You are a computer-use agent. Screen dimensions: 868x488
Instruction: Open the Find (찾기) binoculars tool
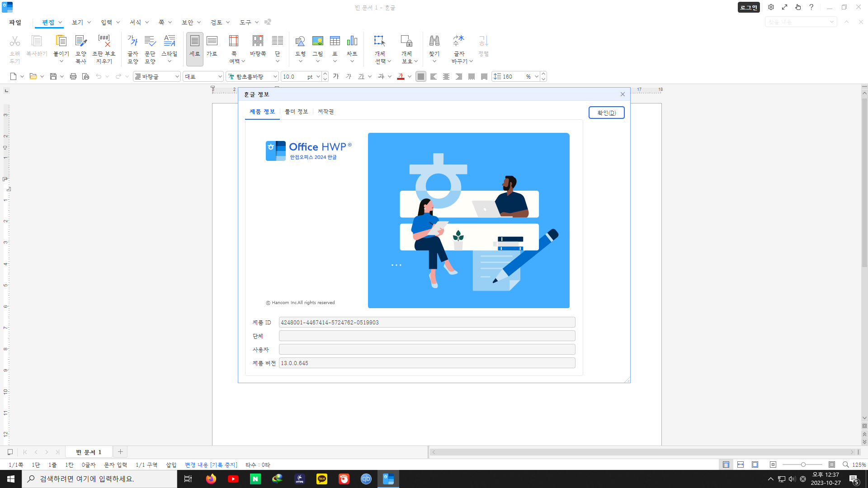(x=434, y=41)
